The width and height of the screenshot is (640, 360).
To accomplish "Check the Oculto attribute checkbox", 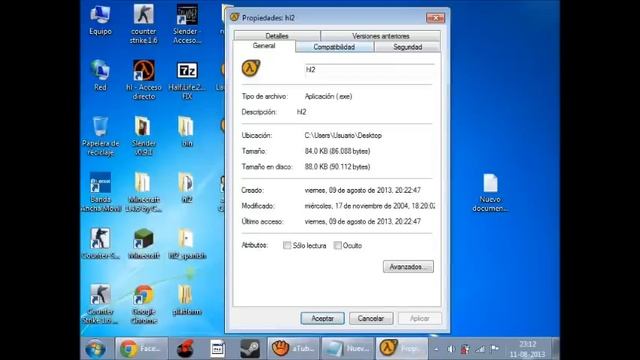I will (x=338, y=245).
